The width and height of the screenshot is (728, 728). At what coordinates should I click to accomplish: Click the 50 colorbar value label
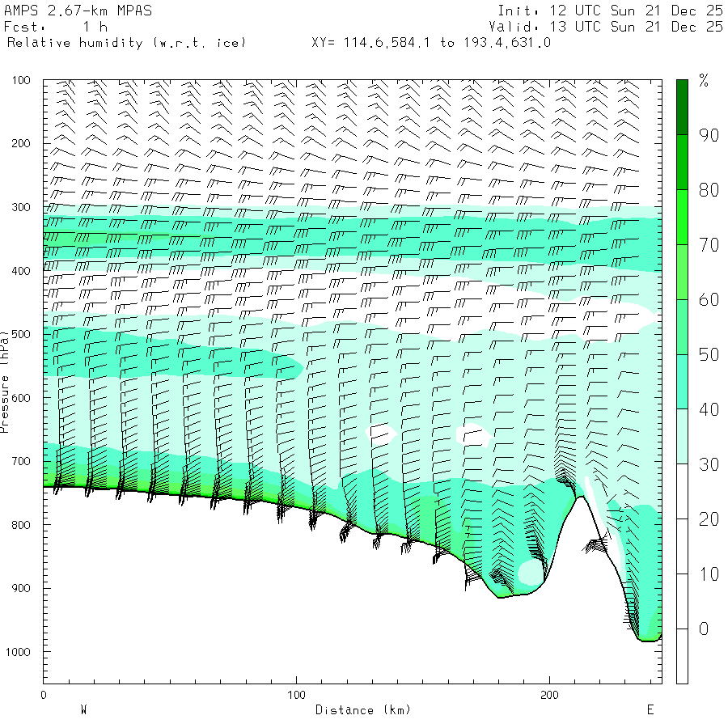click(x=709, y=355)
